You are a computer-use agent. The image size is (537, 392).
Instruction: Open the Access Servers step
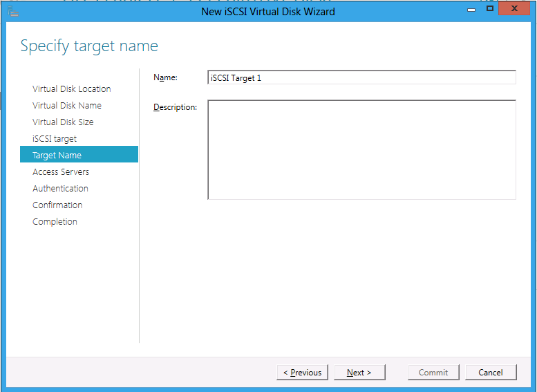click(61, 172)
